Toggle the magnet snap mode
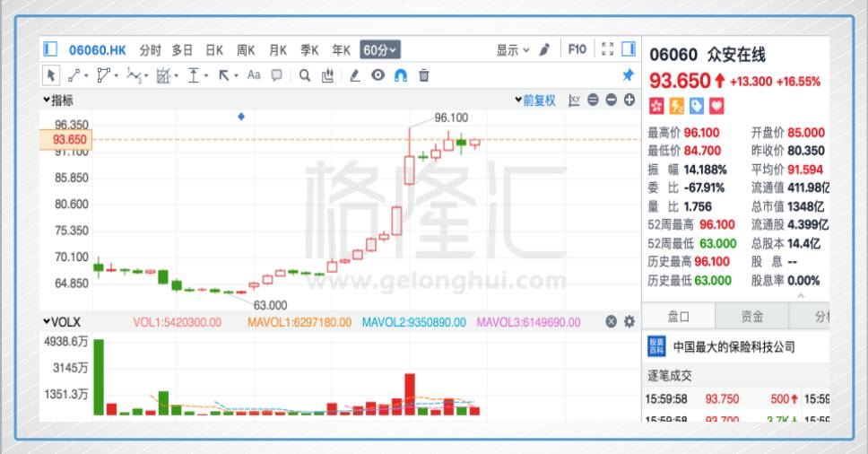This screenshot has height=454, width=868. point(401,75)
